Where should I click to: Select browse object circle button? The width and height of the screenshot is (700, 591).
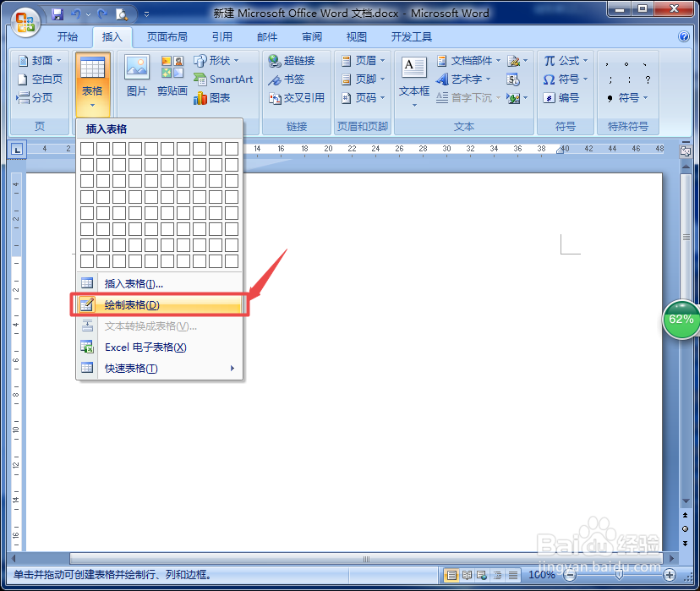point(686,529)
